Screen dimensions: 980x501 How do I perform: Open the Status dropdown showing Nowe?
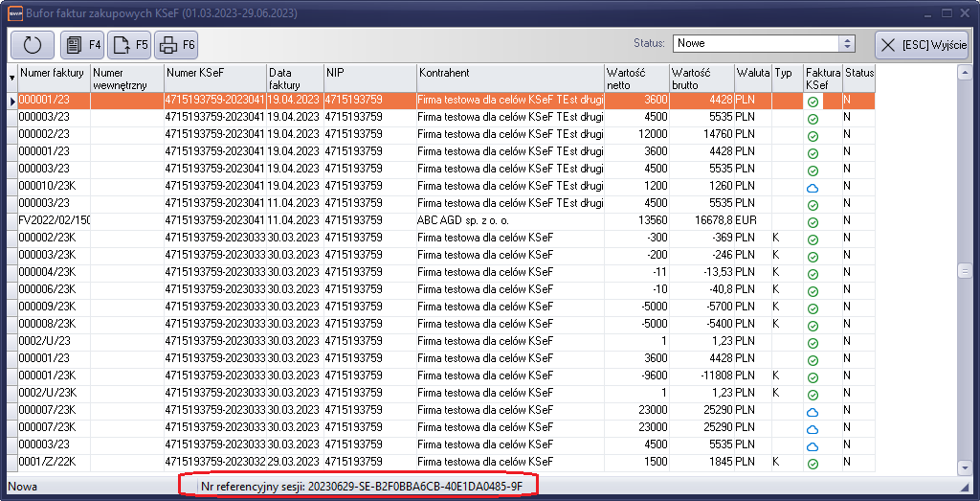pos(846,43)
